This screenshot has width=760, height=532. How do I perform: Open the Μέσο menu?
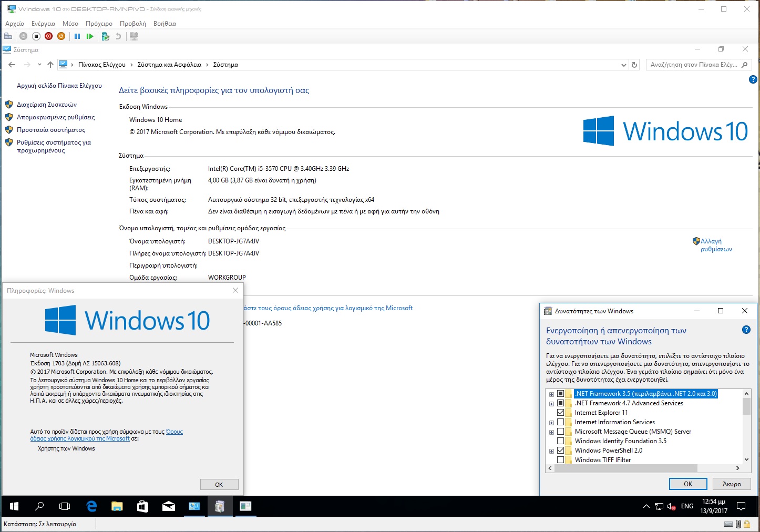tap(70, 24)
